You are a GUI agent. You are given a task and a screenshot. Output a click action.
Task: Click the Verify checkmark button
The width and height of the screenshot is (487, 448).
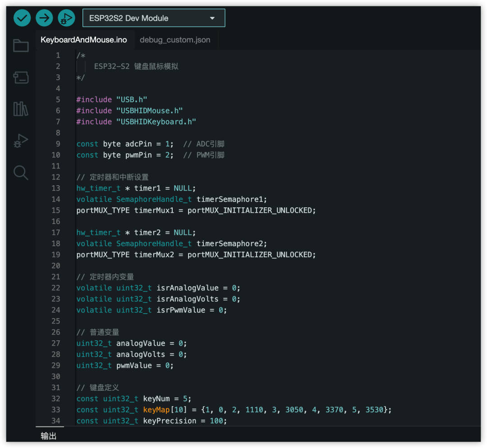[x=22, y=18]
